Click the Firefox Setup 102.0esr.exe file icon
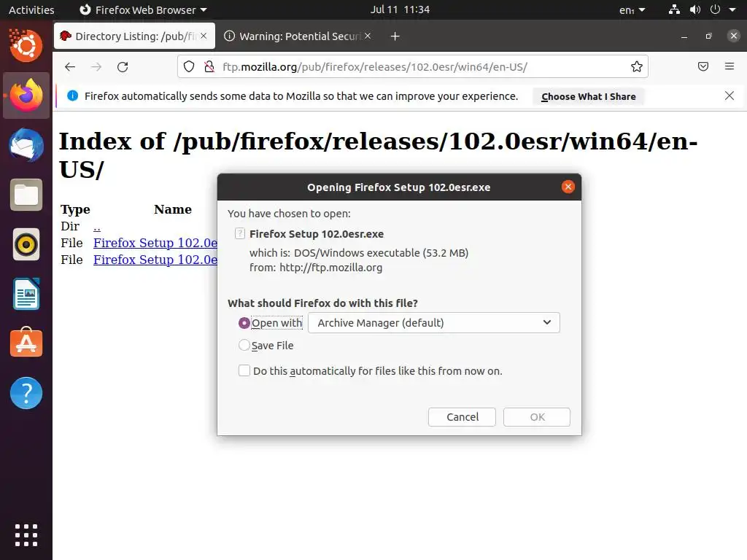The height and width of the screenshot is (560, 747). [240, 233]
